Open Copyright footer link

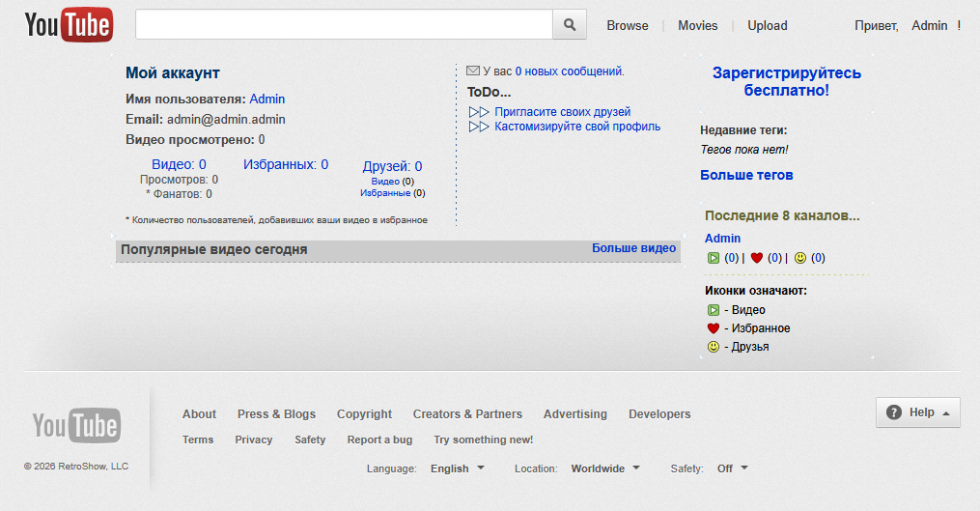coord(364,414)
